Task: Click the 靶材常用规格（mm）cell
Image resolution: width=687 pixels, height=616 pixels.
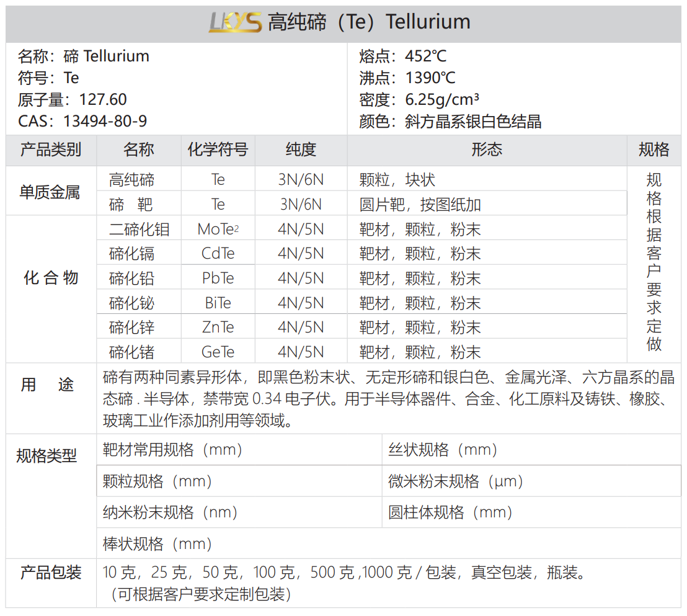Action: [172, 450]
